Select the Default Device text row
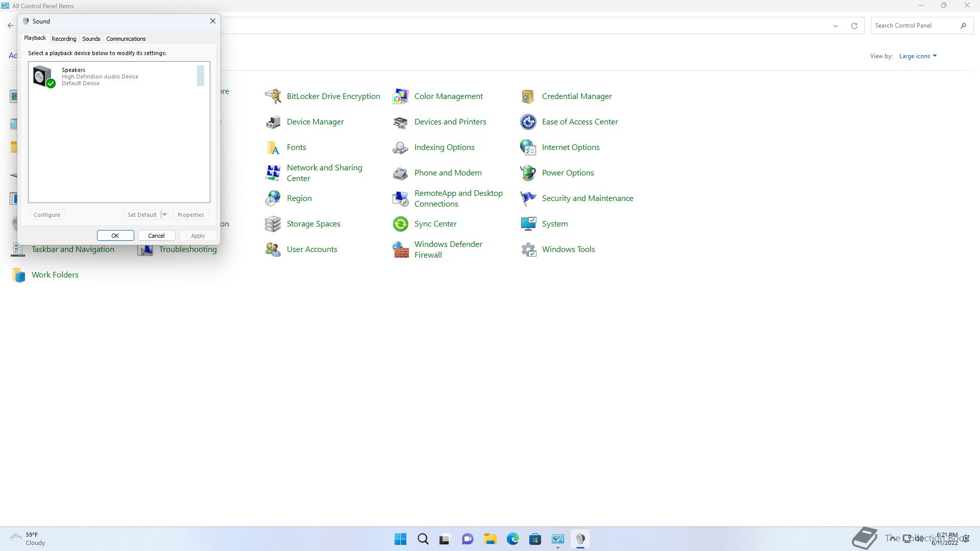980x551 pixels. tap(81, 83)
